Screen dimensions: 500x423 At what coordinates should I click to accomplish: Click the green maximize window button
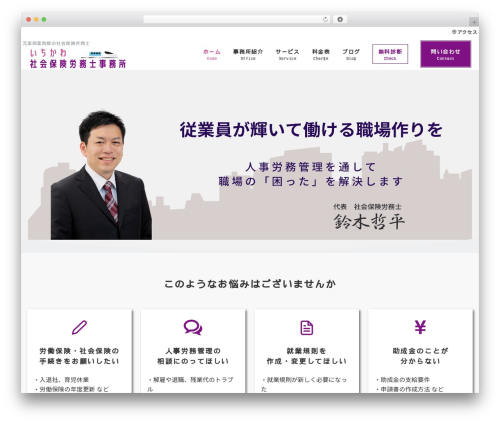pyautogui.click(x=44, y=20)
